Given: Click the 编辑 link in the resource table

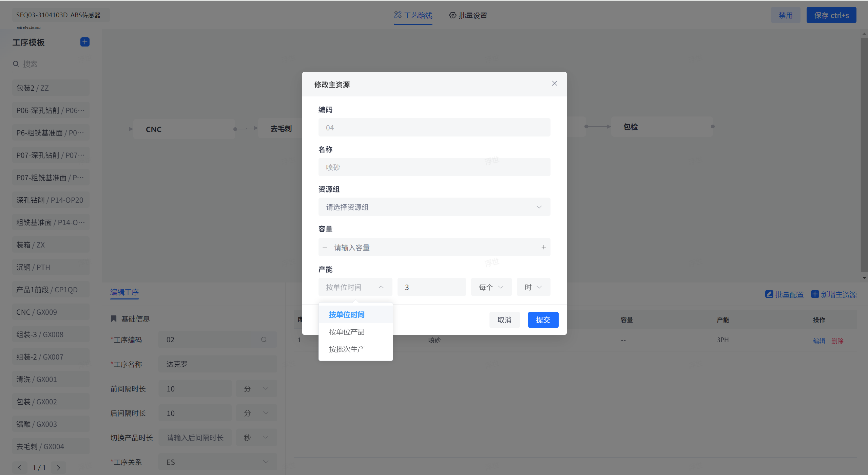Looking at the screenshot, I should pos(819,341).
